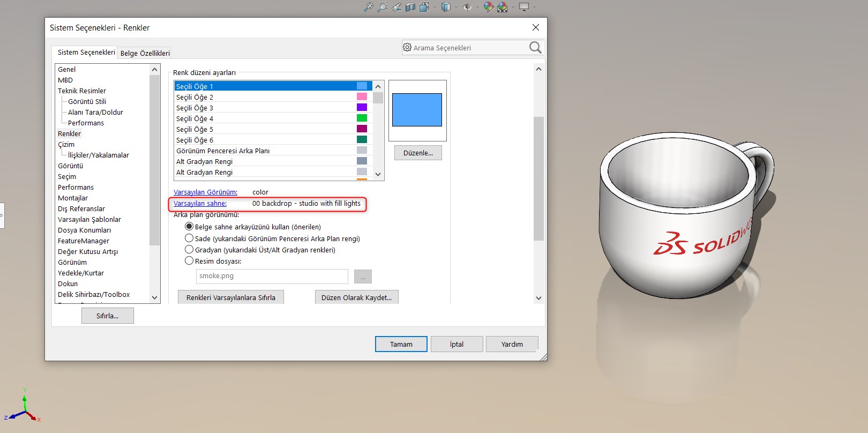Click the Display Style box icon
This screenshot has width=868, height=433.
(446, 7)
